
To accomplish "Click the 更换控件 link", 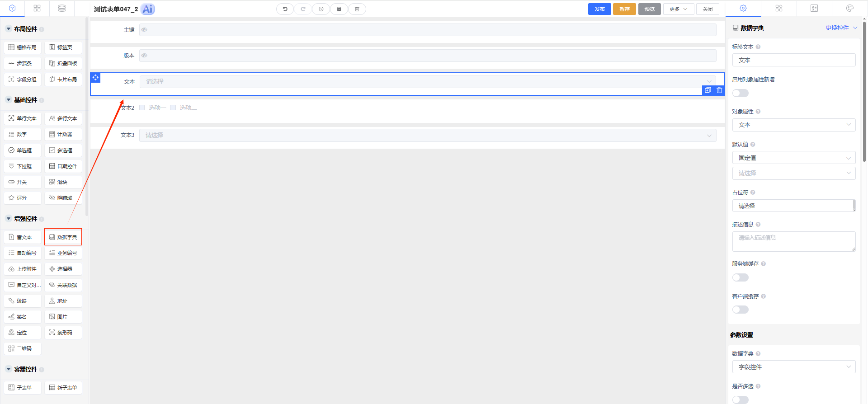I will coord(837,28).
